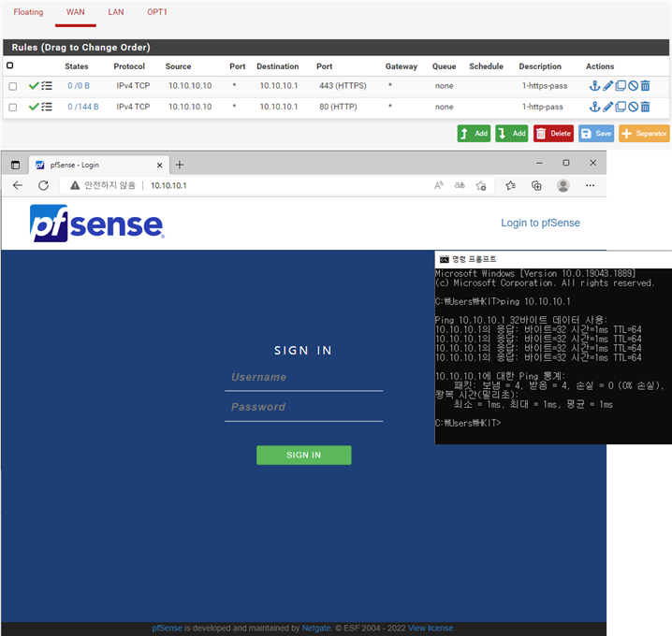Viewport: 672px width, 636px height.
Task: Switch to the LAN rules tab
Action: 116,12
